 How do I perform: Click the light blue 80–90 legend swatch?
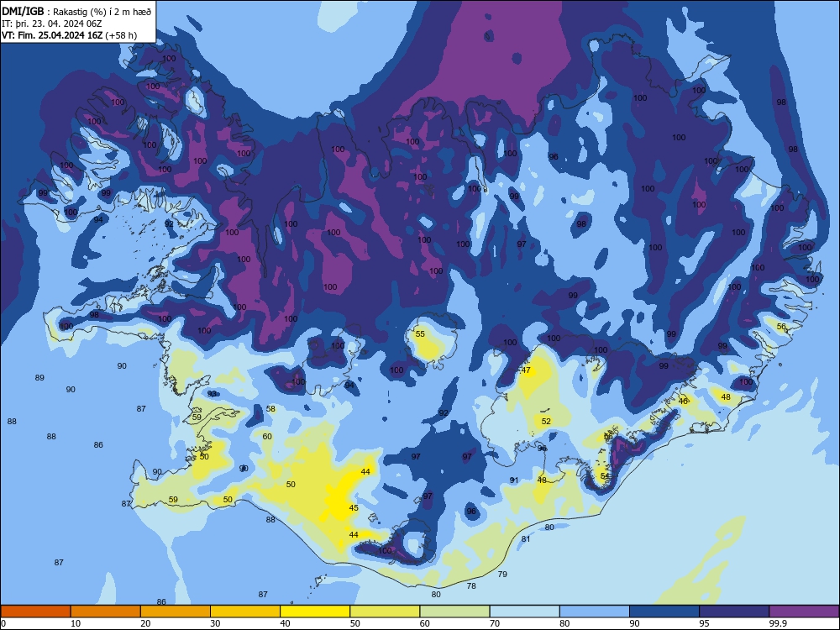(595, 612)
